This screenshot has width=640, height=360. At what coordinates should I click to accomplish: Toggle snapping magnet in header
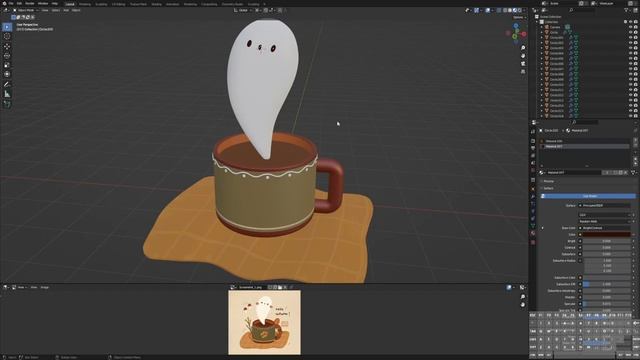click(265, 10)
